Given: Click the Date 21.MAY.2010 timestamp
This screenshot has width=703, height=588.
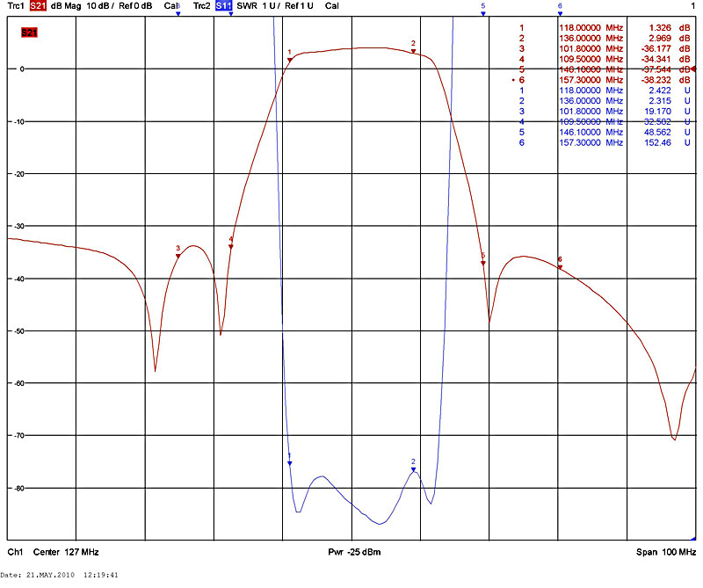Looking at the screenshot, I should 59,575.
